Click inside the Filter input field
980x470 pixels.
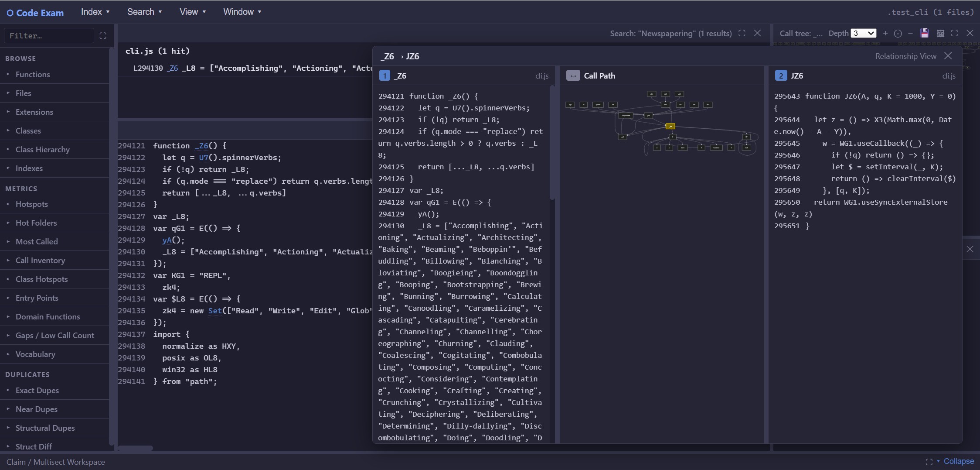(x=49, y=36)
